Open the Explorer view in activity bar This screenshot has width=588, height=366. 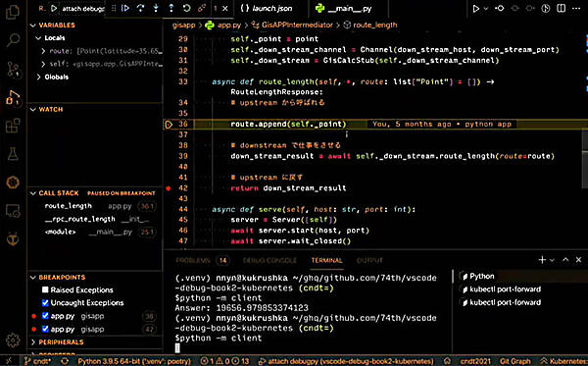[x=13, y=11]
